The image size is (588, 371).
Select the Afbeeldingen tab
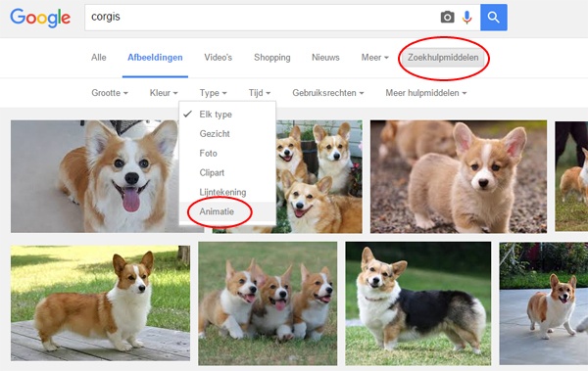[x=155, y=58]
